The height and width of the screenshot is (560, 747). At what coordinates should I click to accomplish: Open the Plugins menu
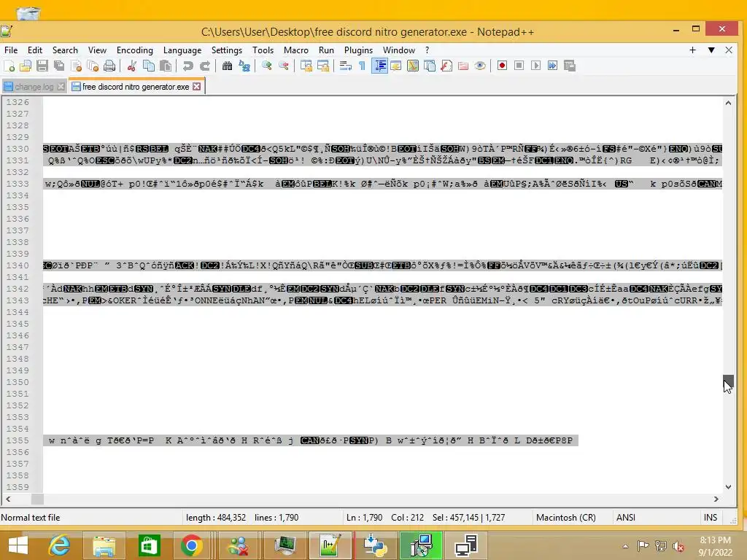[x=359, y=50]
